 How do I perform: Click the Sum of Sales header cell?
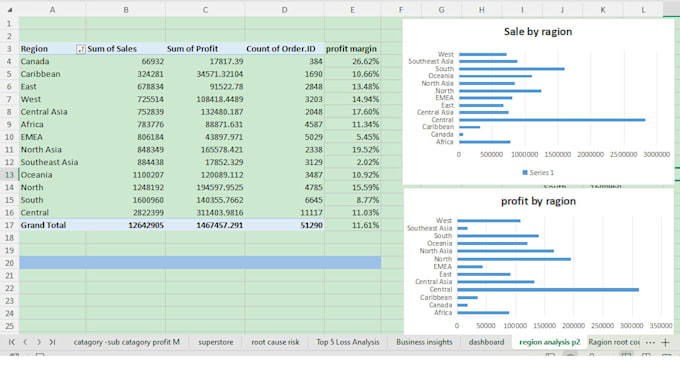[x=125, y=49]
